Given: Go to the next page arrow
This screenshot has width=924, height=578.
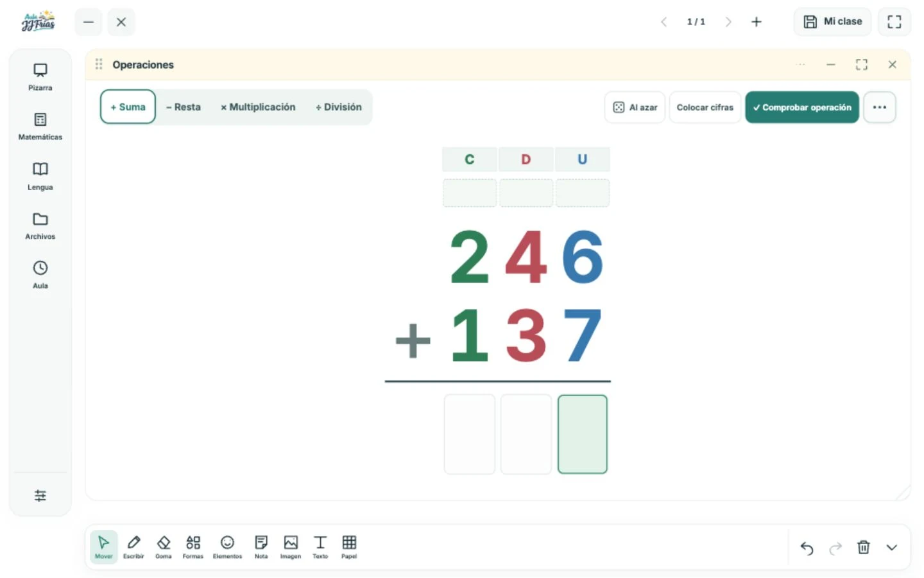Looking at the screenshot, I should click(728, 22).
